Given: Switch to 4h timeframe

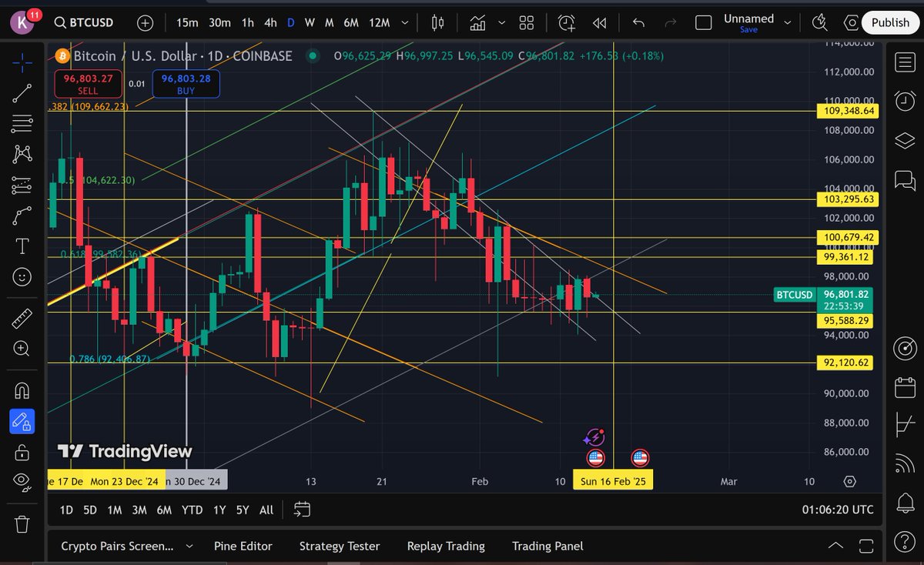Looking at the screenshot, I should pos(270,22).
